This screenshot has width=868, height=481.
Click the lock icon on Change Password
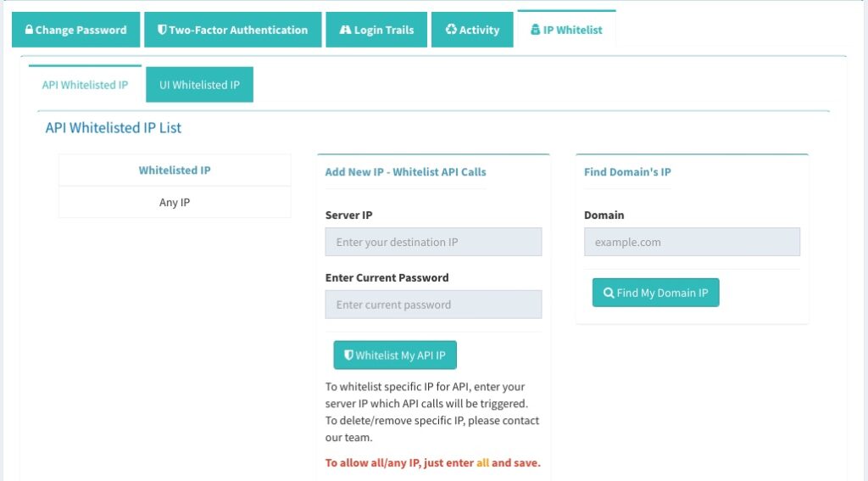(29, 31)
